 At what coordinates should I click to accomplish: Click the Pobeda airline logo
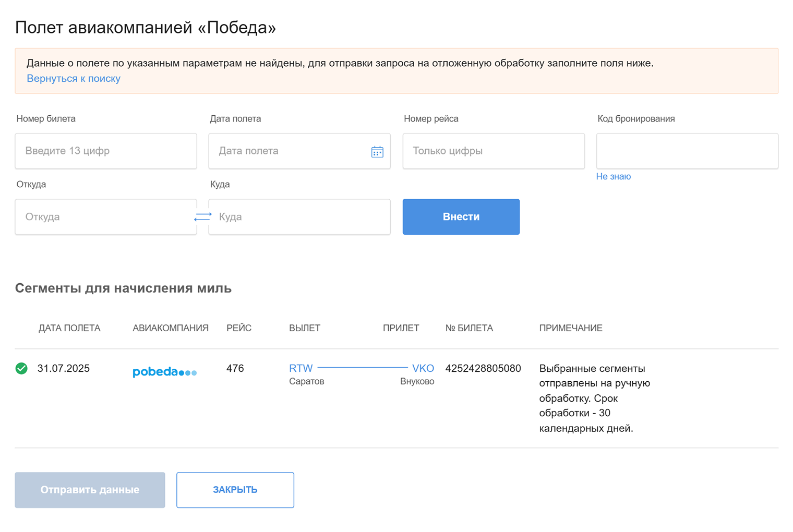coord(164,372)
